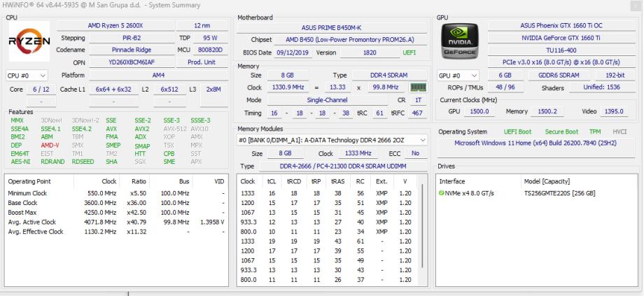Click the Secure Boot indicator
Screen dimensions: 644x296
click(561, 132)
